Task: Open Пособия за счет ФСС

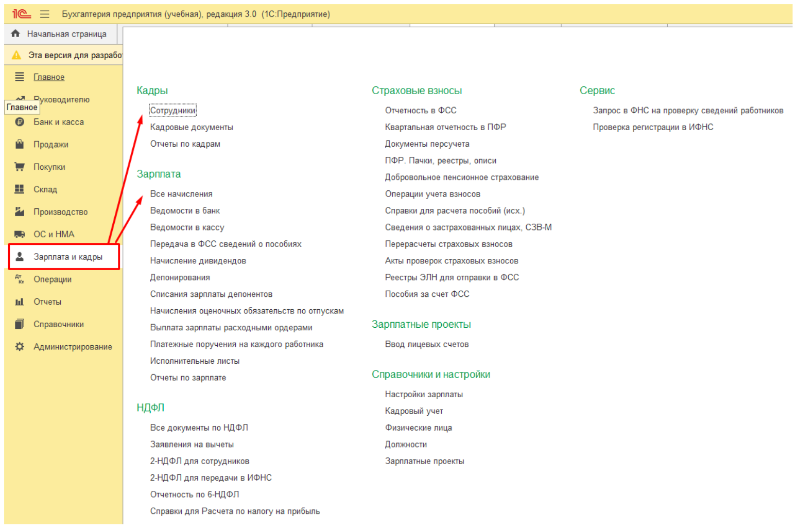Action: coord(427,294)
